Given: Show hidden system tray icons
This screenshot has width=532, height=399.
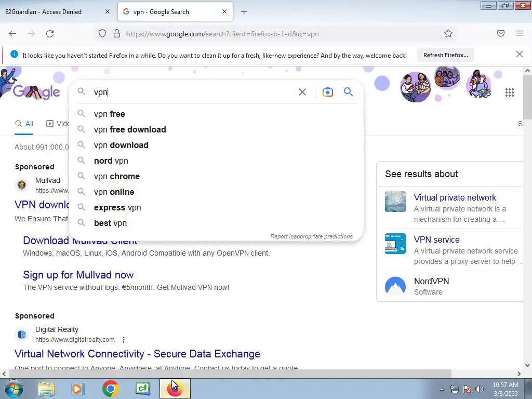Looking at the screenshot, I should coord(442,389).
